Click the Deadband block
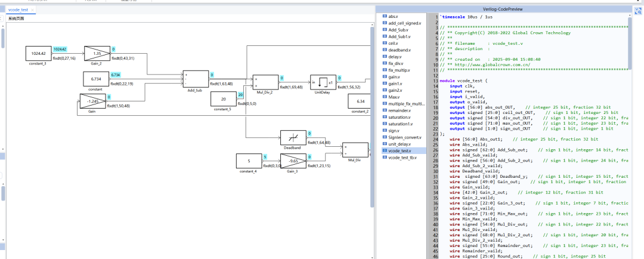 point(293,137)
